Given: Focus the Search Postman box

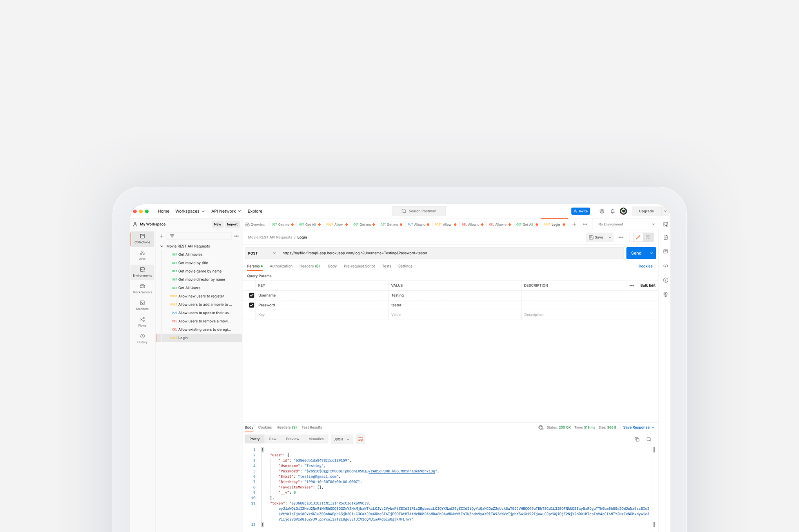Looking at the screenshot, I should 419,211.
